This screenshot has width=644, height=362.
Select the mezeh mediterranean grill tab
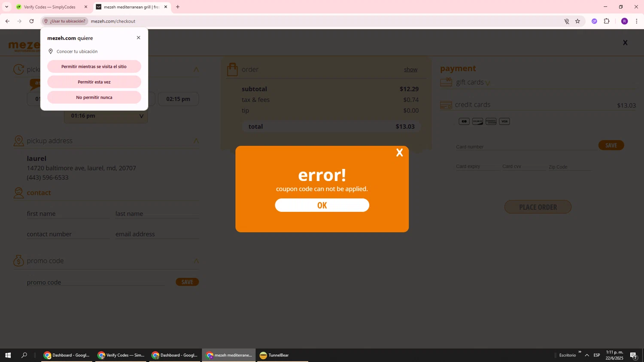click(x=132, y=7)
